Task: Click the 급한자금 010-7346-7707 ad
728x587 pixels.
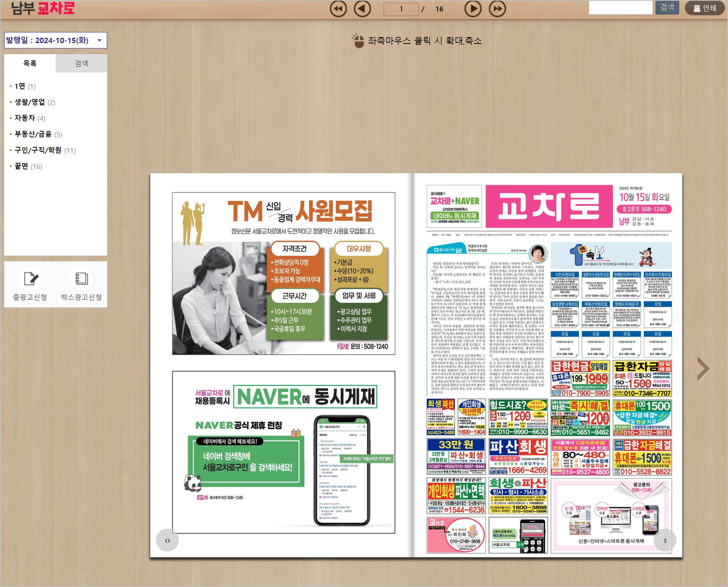Action: 642,378
